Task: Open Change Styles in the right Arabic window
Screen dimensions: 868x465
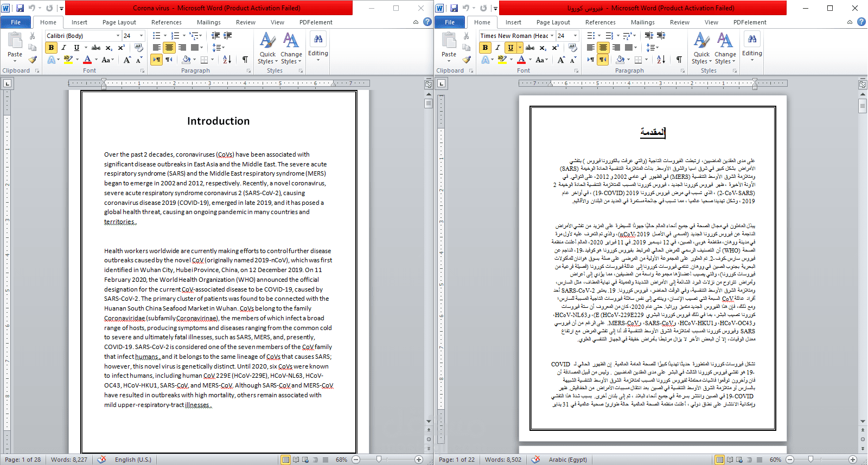Action: [725, 48]
